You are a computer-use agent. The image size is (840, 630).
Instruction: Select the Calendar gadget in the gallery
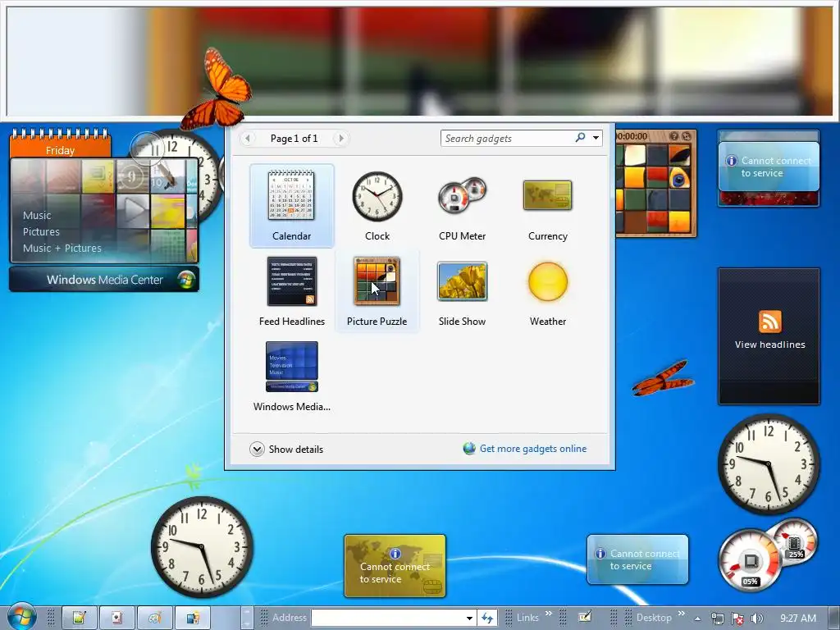point(291,206)
